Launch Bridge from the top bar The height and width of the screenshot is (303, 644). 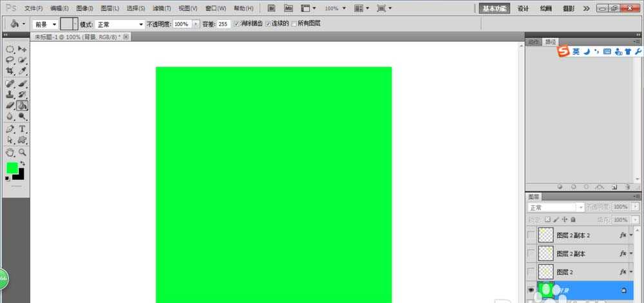tap(272, 8)
